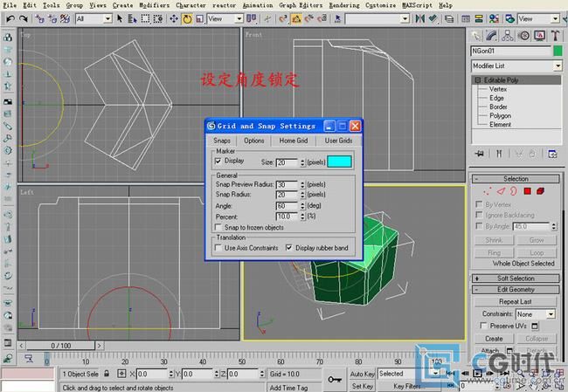Click Show End Result toggle icon
The width and height of the screenshot is (568, 392).
pyautogui.click(x=499, y=154)
